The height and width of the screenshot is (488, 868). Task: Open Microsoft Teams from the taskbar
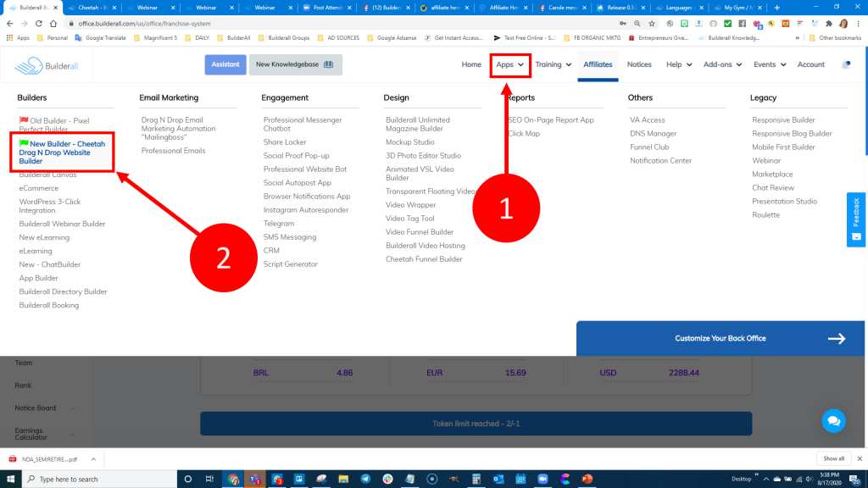click(x=254, y=480)
